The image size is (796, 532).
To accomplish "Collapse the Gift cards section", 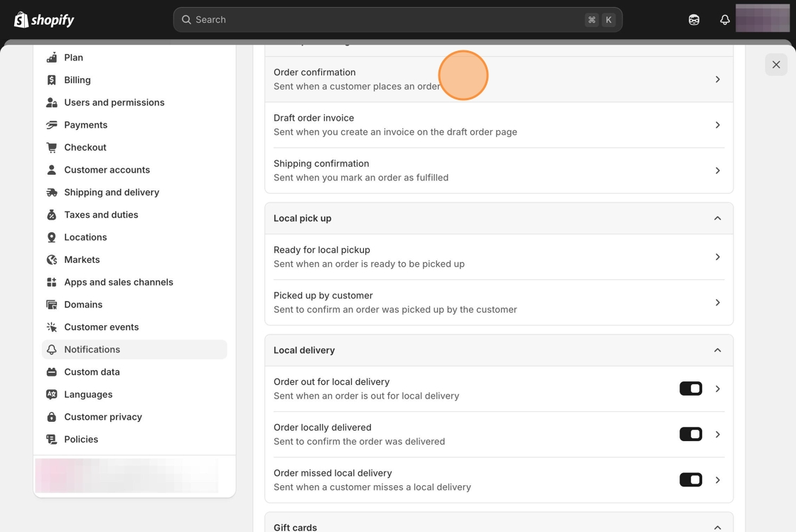I will 717,527.
